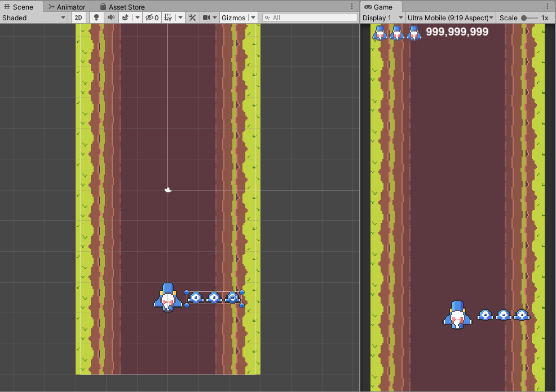The width and height of the screenshot is (556, 392).
Task: Click the last drone in Game view
Action: [x=522, y=314]
